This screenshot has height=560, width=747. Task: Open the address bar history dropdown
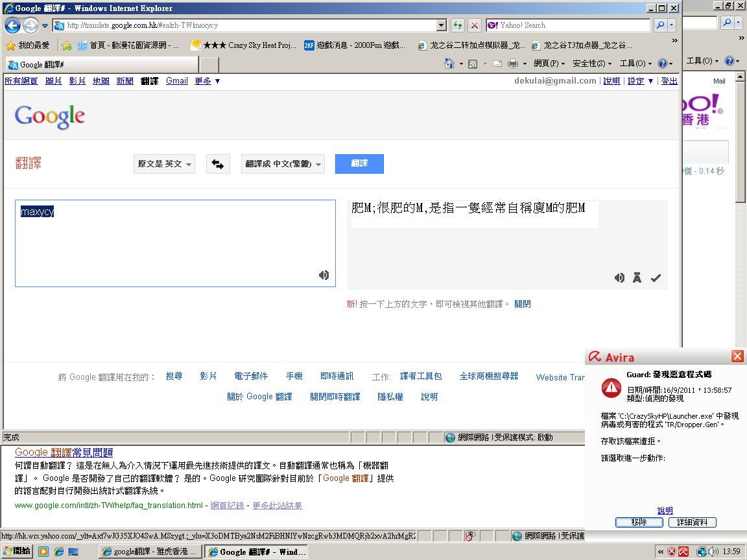442,25
